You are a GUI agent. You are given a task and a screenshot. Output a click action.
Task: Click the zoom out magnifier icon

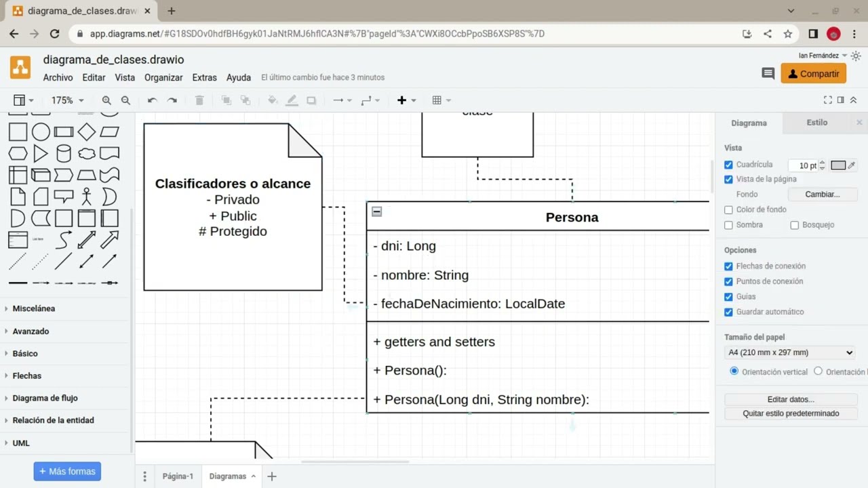125,100
